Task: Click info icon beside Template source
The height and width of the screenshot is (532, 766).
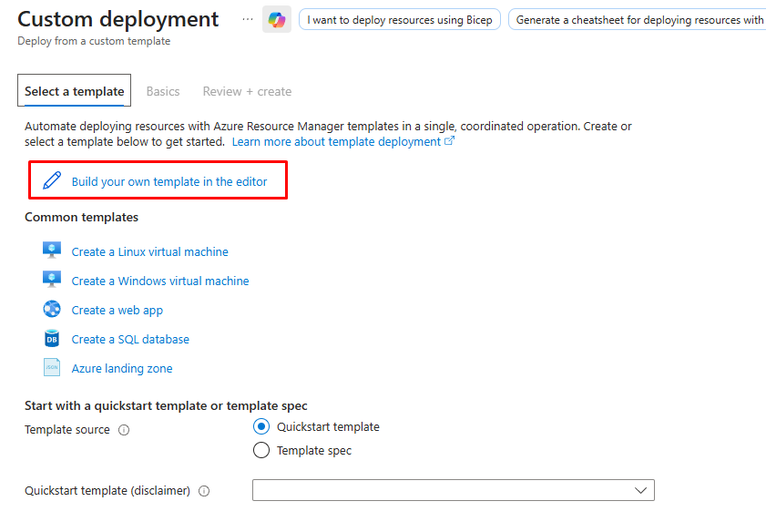Action: 124,430
